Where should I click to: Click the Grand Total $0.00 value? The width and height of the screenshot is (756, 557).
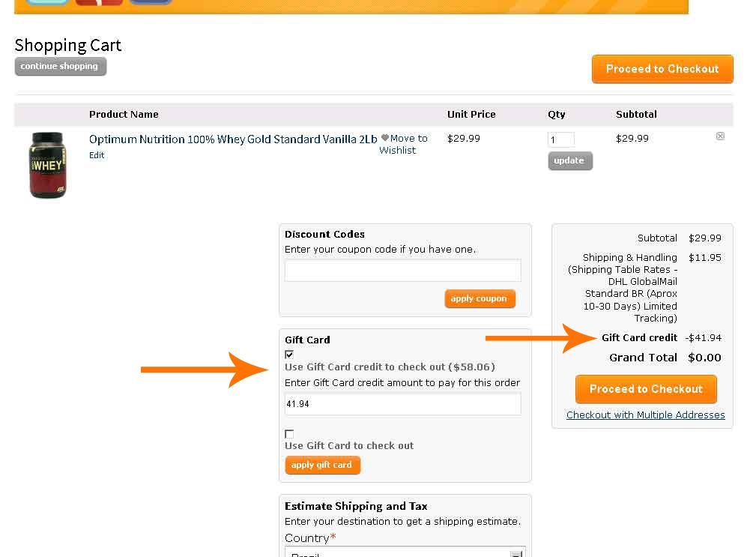click(704, 358)
